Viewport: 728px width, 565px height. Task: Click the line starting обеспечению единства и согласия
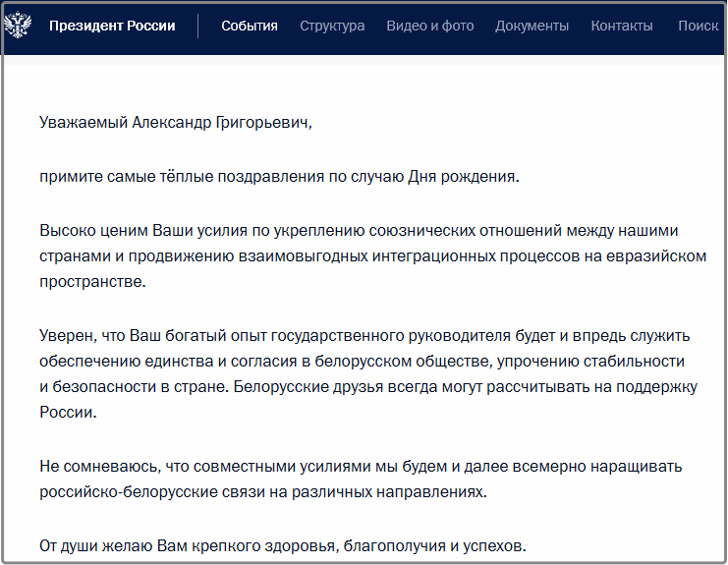pyautogui.click(x=362, y=362)
